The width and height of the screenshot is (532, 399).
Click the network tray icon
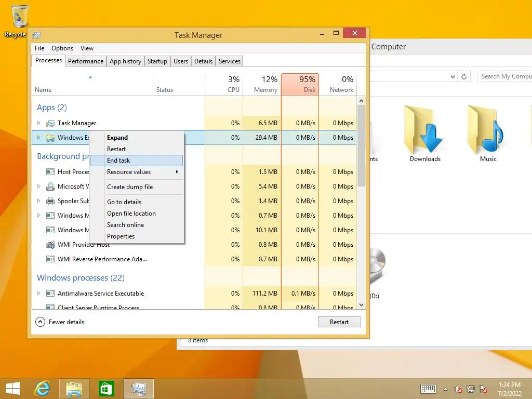(x=471, y=389)
